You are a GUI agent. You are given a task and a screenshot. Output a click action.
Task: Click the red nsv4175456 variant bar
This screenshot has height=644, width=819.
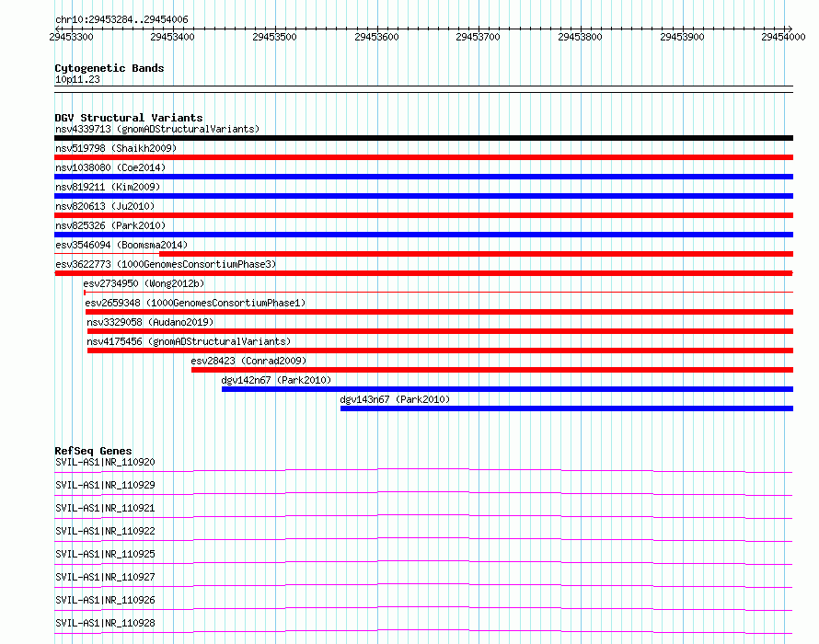[x=440, y=351]
